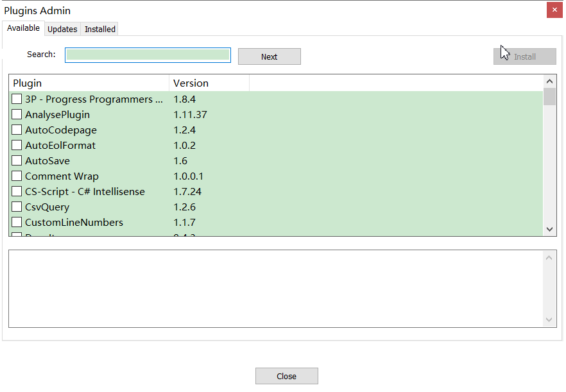Click inside the Search field
Viewport: 566px width, 392px height.
click(x=148, y=55)
